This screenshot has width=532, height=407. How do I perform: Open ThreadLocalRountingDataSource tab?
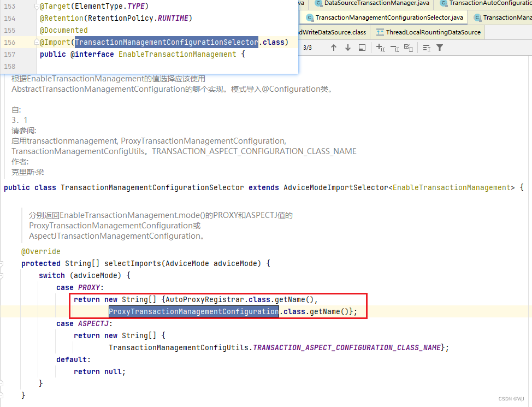429,32
